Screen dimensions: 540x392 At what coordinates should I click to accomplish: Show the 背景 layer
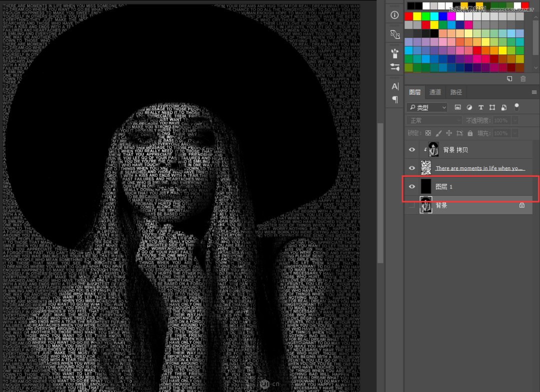(x=411, y=205)
